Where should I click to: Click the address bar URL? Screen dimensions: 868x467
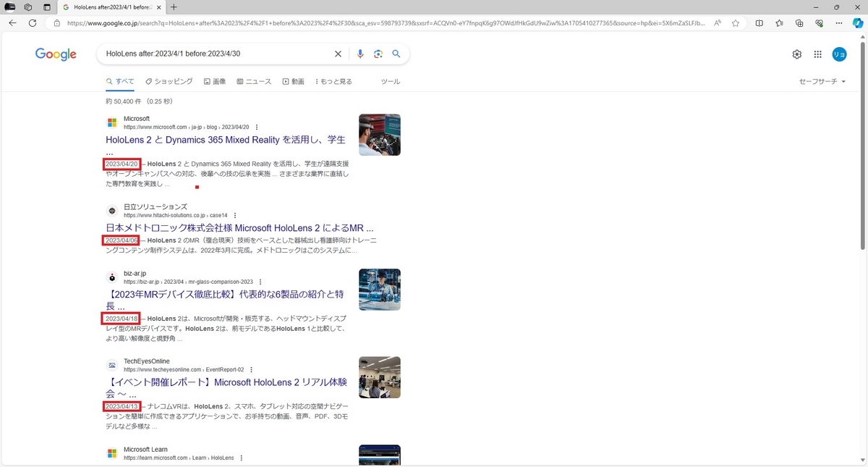point(386,23)
